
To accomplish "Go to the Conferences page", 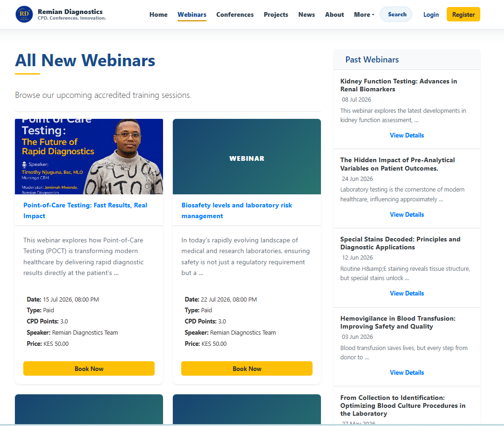I will 235,14.
